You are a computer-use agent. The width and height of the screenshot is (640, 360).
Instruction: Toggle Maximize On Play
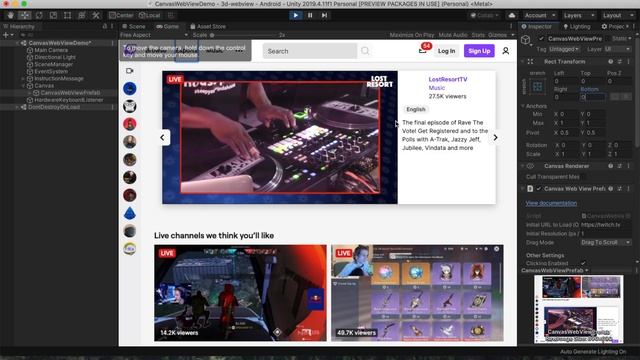412,35
